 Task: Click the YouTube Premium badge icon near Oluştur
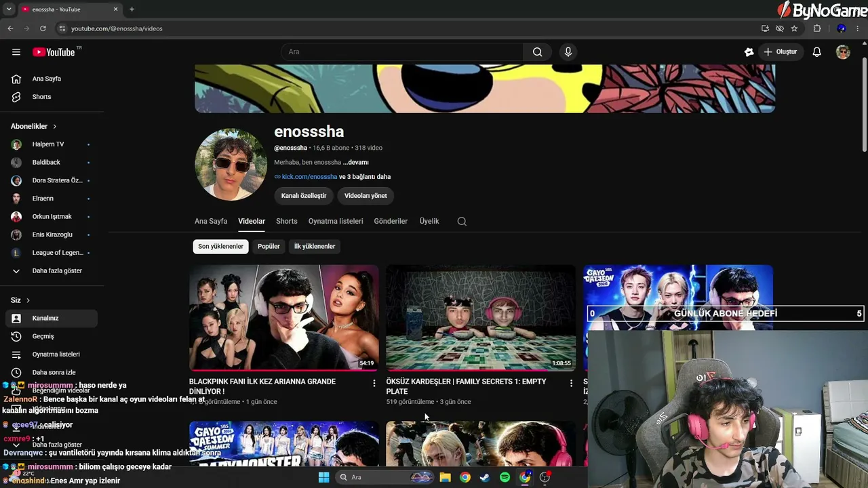[x=749, y=52]
